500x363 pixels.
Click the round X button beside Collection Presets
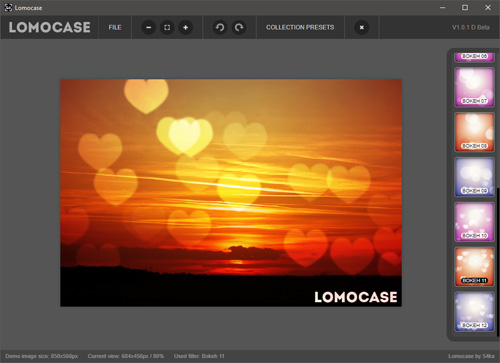362,27
